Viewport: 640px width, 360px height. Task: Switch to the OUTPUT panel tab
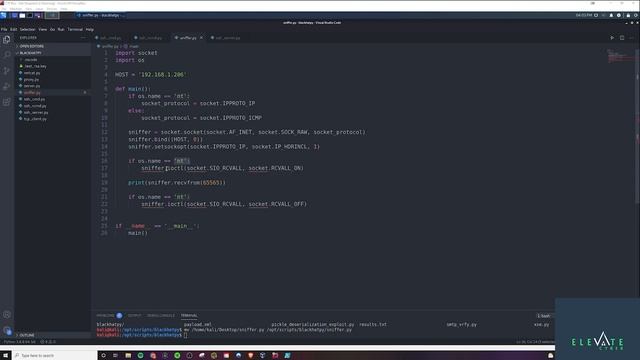point(134,316)
